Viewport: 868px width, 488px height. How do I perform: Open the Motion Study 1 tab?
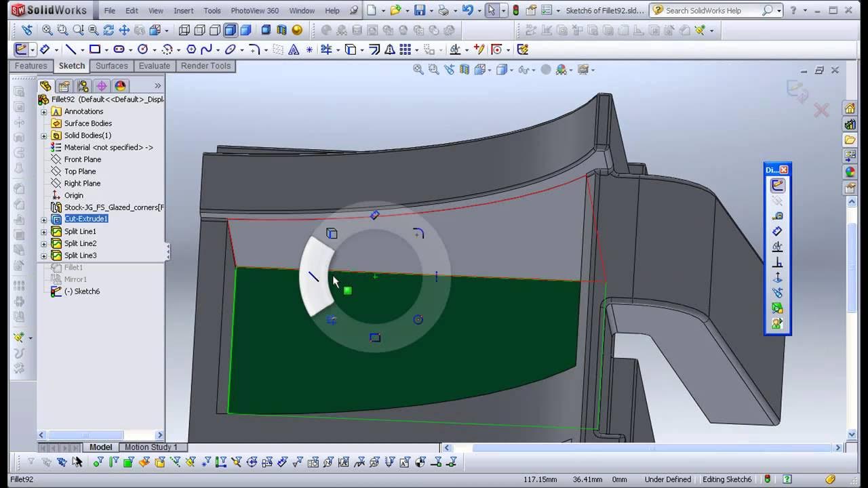151,447
